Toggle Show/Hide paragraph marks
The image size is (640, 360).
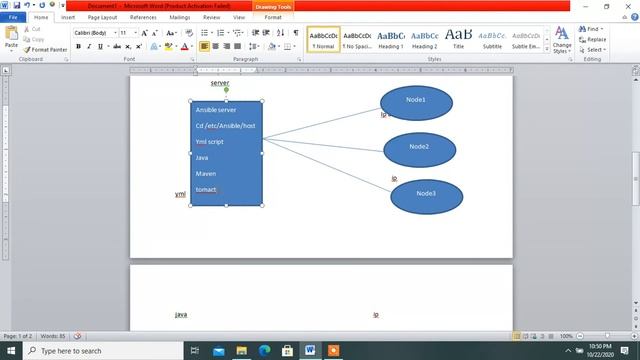[x=296, y=33]
